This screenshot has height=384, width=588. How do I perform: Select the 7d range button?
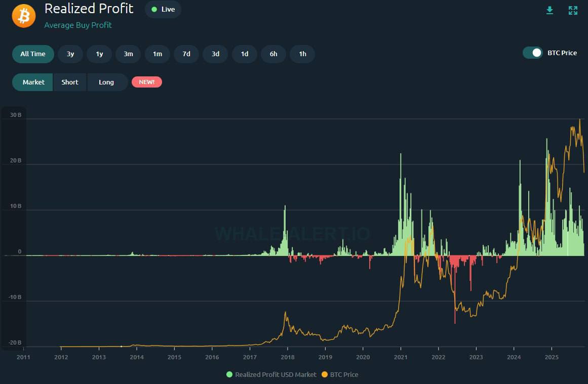click(x=186, y=54)
